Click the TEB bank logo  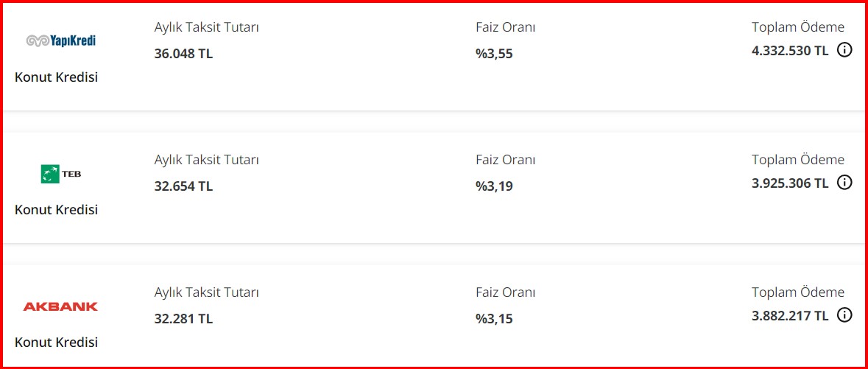[61, 174]
